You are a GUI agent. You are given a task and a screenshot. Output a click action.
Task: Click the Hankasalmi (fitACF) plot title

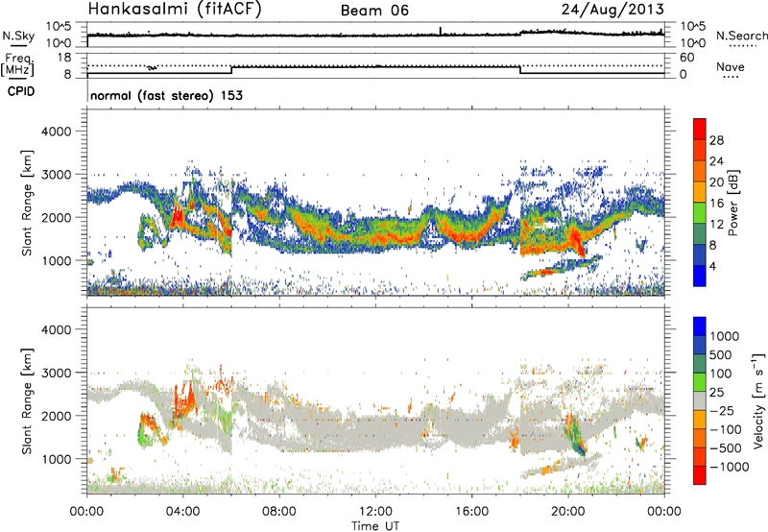[x=175, y=10]
